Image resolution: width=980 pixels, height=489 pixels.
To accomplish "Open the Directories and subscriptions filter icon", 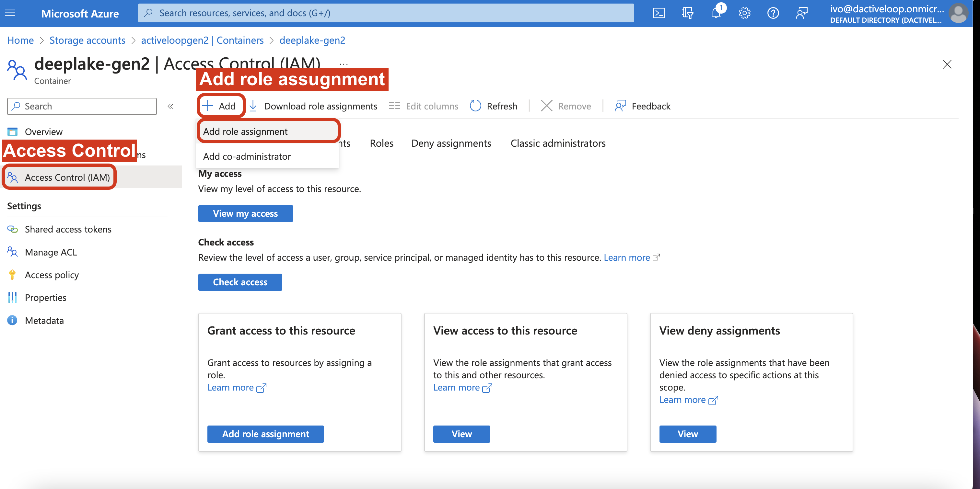I will [687, 13].
